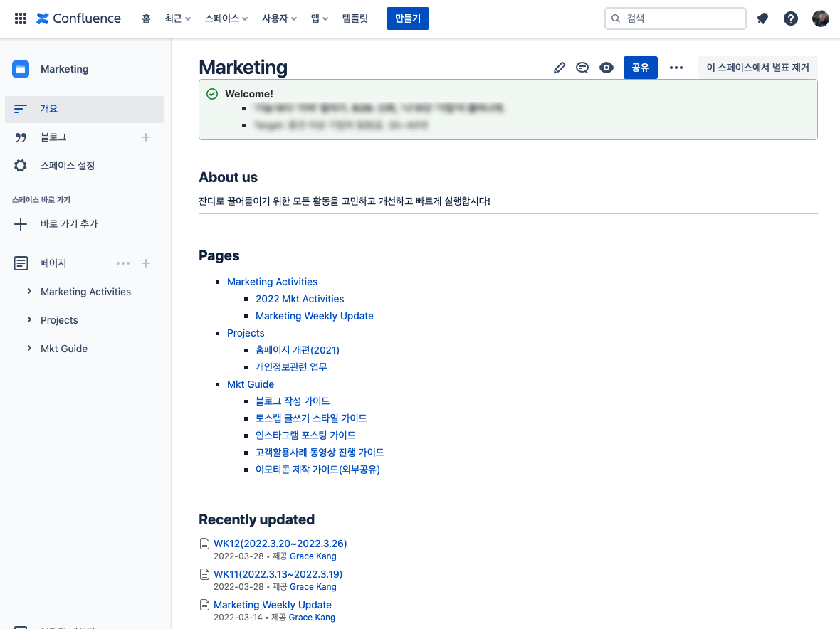Click the notifications bell icon
The image size is (840, 629).
click(x=762, y=18)
